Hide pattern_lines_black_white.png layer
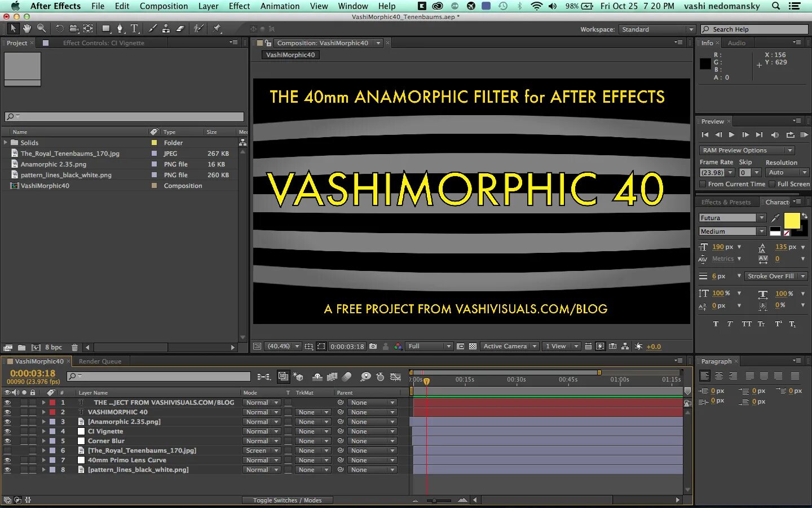Image resolution: width=812 pixels, height=508 pixels. [7, 470]
